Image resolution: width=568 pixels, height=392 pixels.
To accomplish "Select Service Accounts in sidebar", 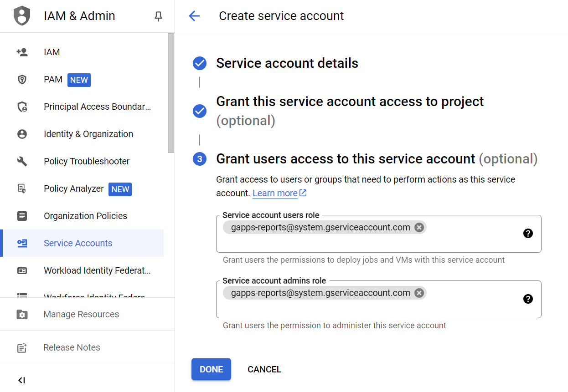I will click(x=82, y=243).
